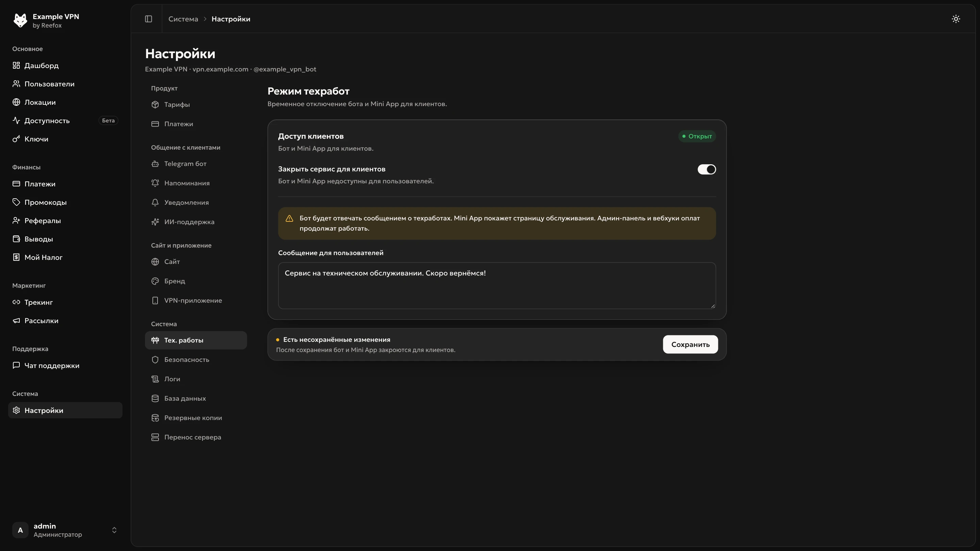Click the Доступ клиентов card title
The height and width of the screenshot is (551, 980).
pos(310,136)
